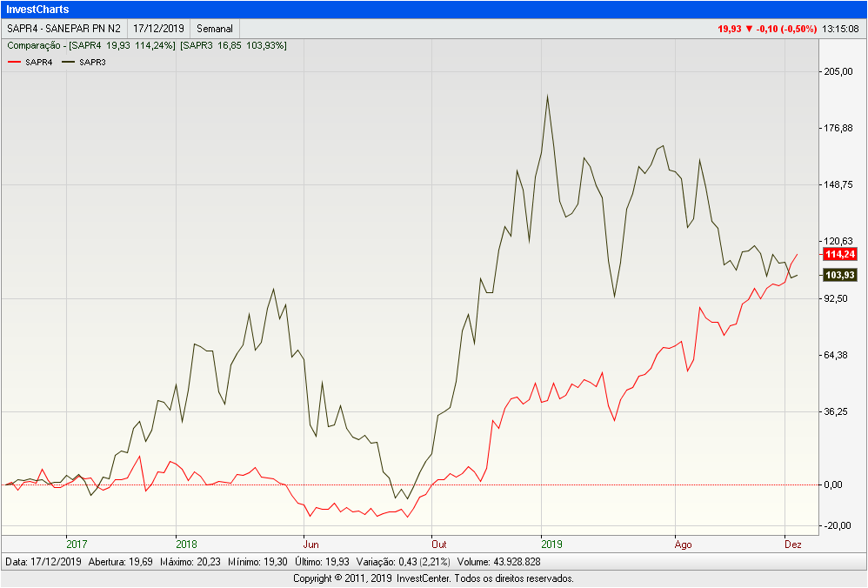Click the Abertura: 19,69 status entry
Screen dimensions: 868x588
[121, 562]
